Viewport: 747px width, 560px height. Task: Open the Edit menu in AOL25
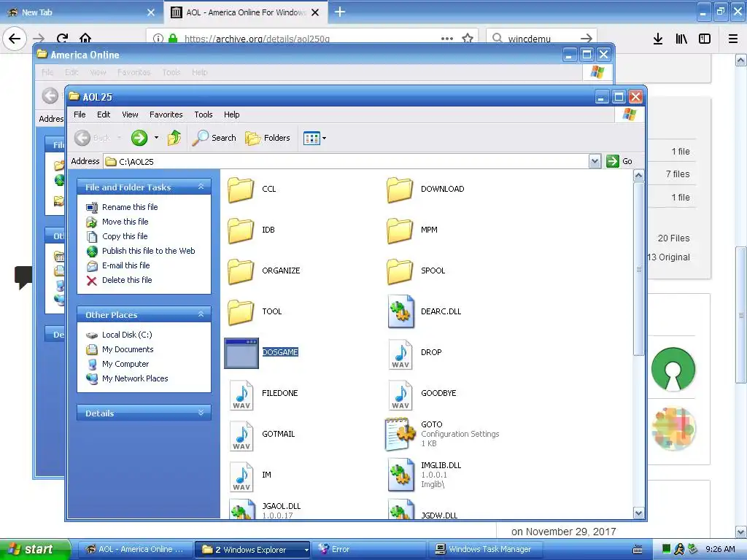click(x=104, y=114)
